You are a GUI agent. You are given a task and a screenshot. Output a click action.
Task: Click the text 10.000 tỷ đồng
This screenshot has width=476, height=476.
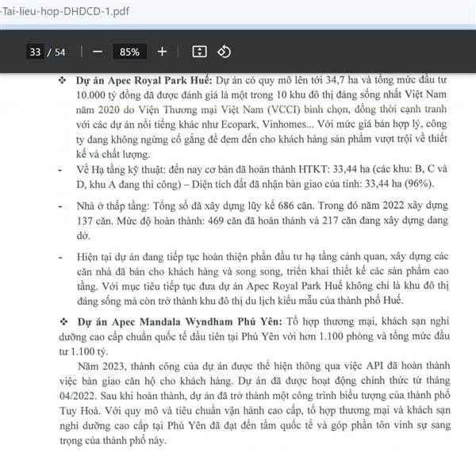pyautogui.click(x=108, y=95)
